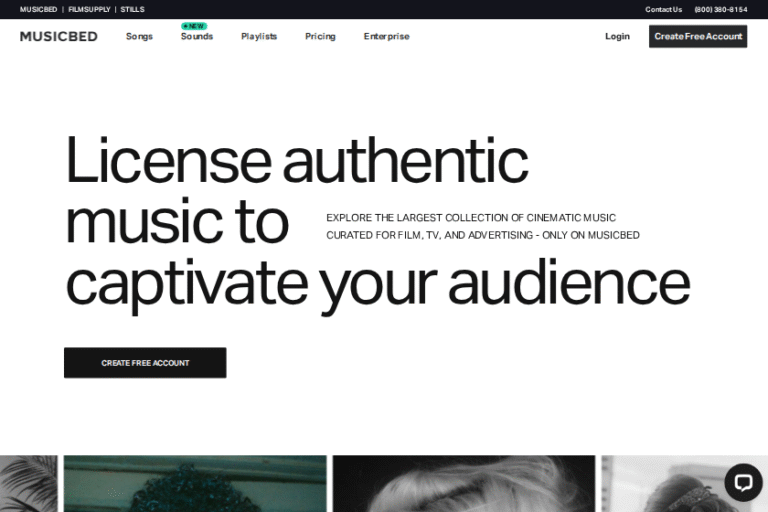Open the STILLS site link
This screenshot has width=768, height=512.
pos(132,9)
